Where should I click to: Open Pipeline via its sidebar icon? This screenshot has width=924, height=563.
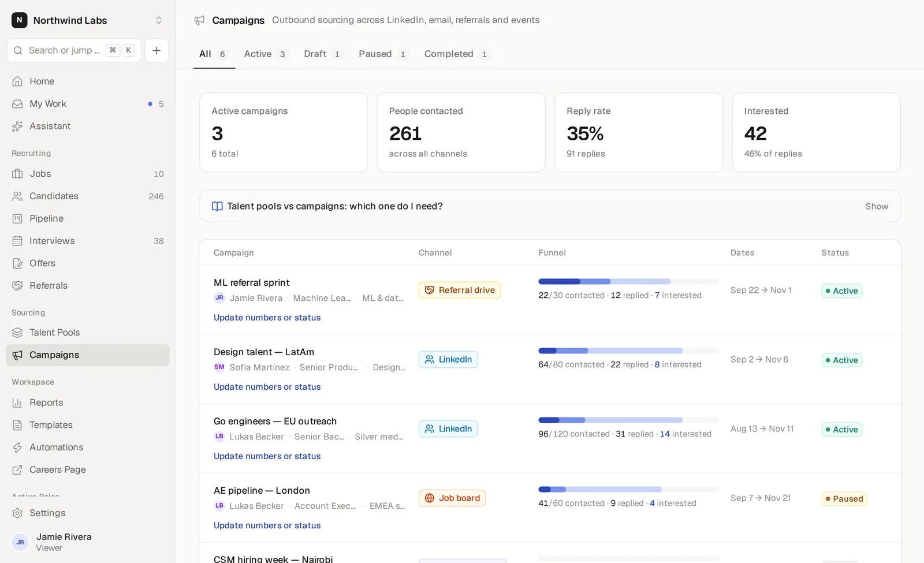coord(17,219)
